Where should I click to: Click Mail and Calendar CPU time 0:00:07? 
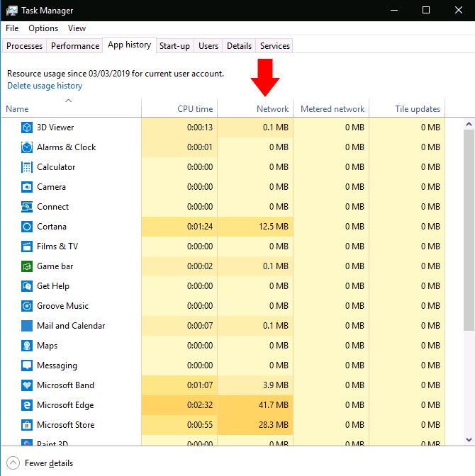point(200,326)
